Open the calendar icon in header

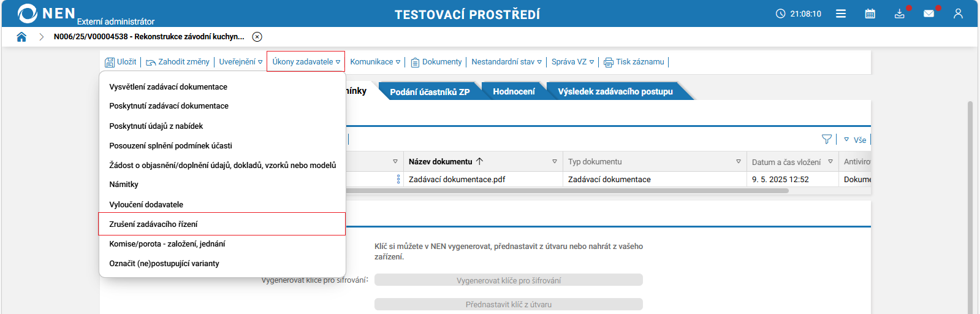click(x=870, y=13)
